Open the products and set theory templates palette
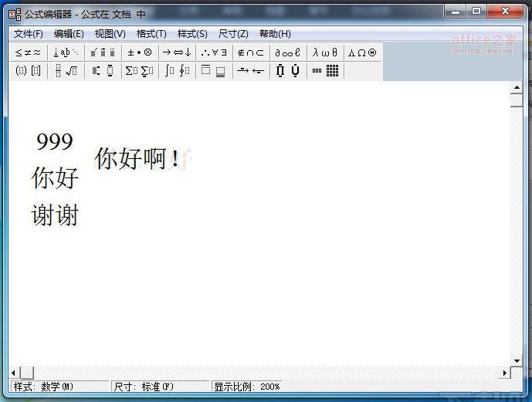Screen dimensions: 532x402 click(x=288, y=70)
